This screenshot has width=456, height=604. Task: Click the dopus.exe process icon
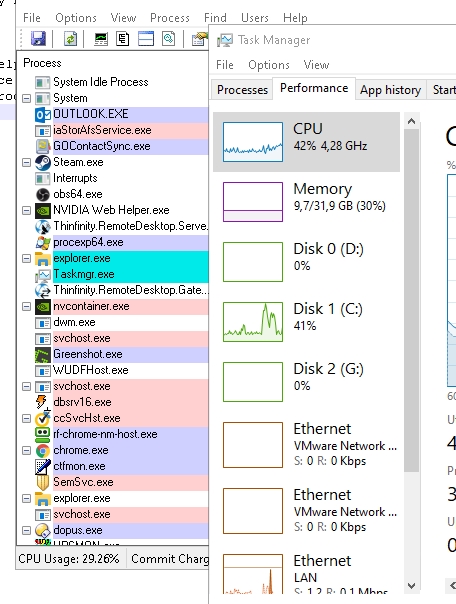coord(43,530)
